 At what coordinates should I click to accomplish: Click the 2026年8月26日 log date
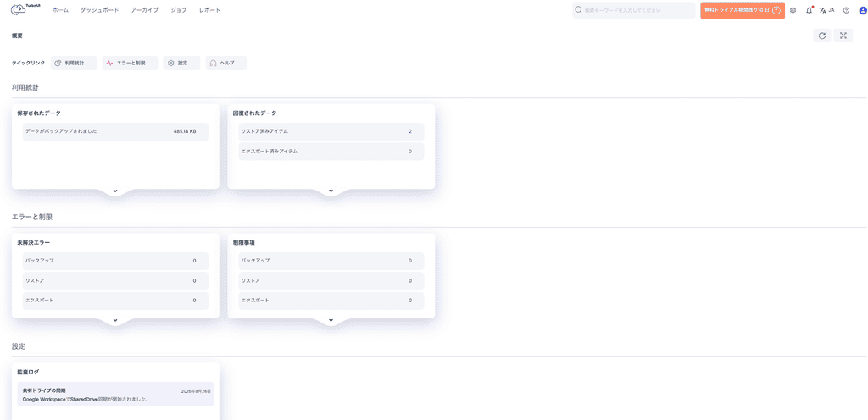[x=196, y=391]
